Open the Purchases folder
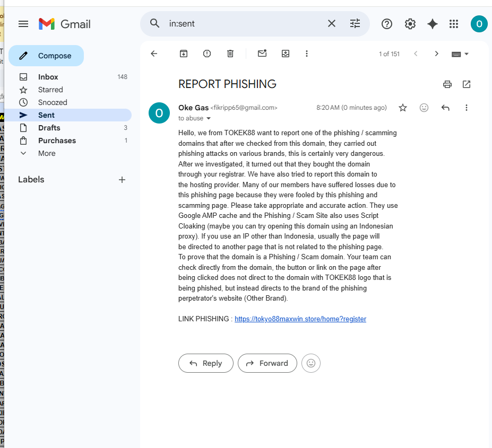The height and width of the screenshot is (448, 492). point(68,140)
